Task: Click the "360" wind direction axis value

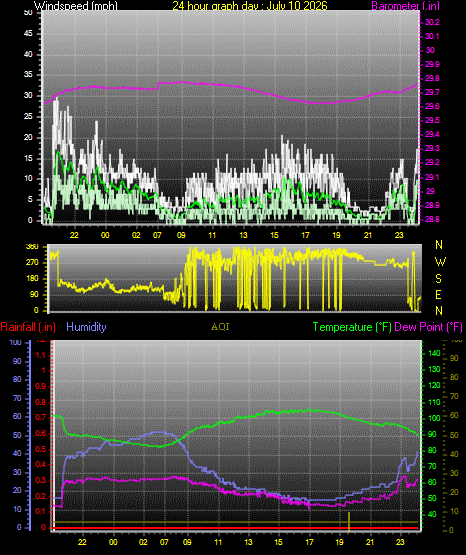Action: pyautogui.click(x=32, y=247)
